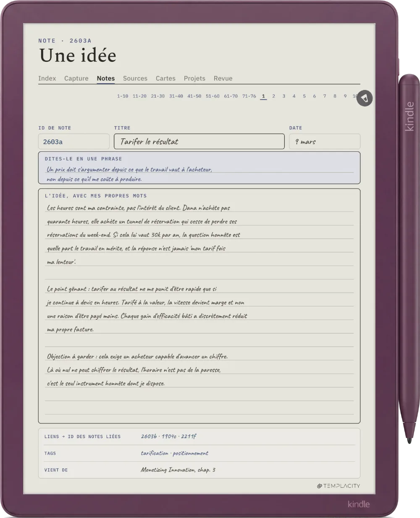Go to note page 7
Viewport: 420px width, 518px height.
325,96
